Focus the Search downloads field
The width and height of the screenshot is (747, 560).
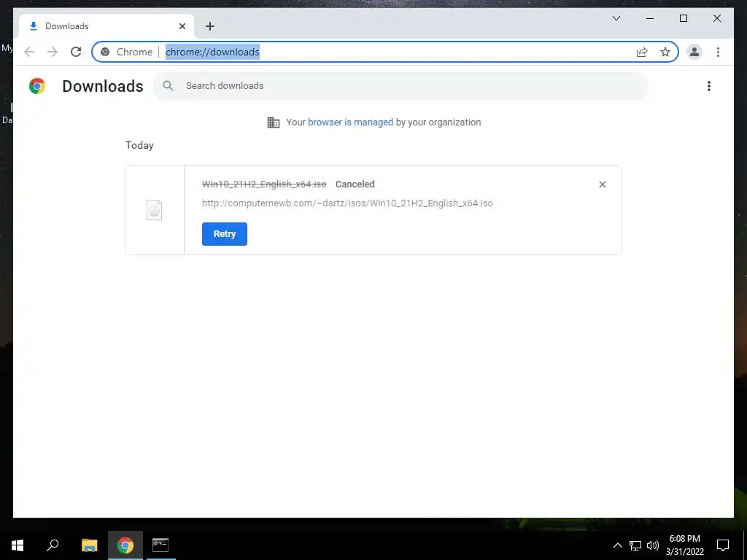click(400, 86)
